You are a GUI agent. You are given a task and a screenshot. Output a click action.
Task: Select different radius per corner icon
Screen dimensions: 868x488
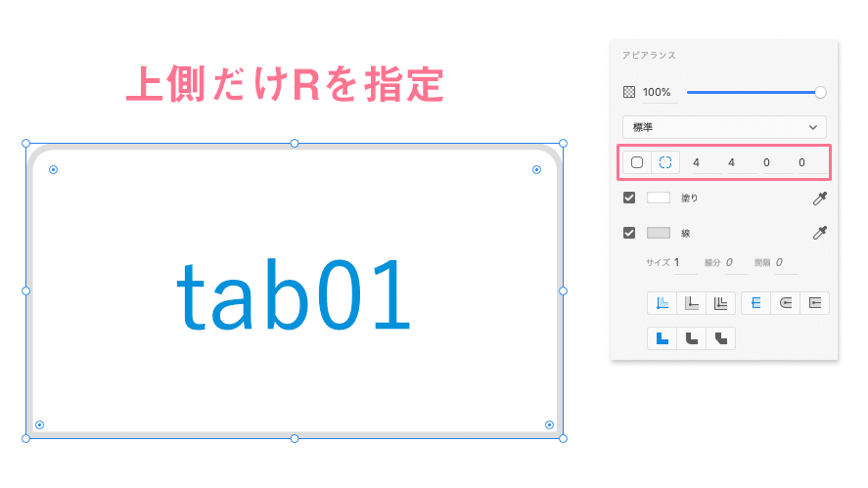point(665,162)
